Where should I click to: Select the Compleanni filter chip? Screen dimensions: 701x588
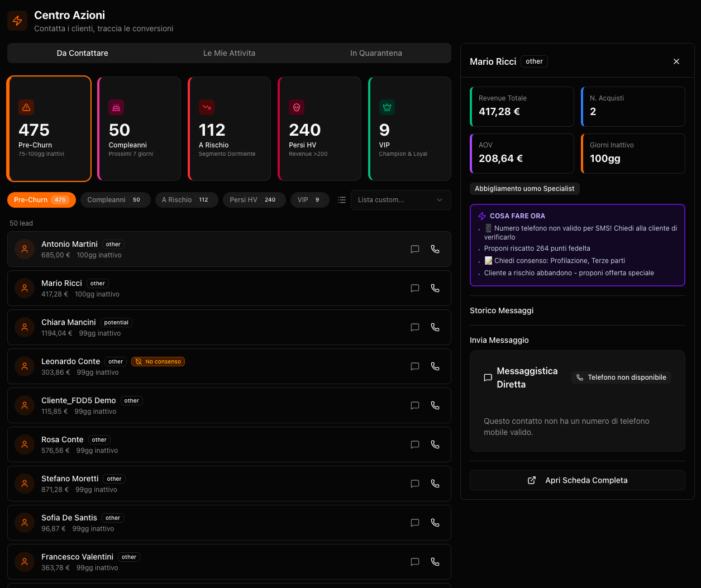tap(115, 200)
